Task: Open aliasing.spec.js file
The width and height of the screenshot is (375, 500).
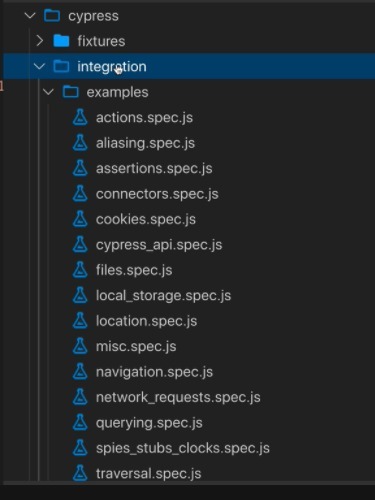Action: tap(145, 143)
